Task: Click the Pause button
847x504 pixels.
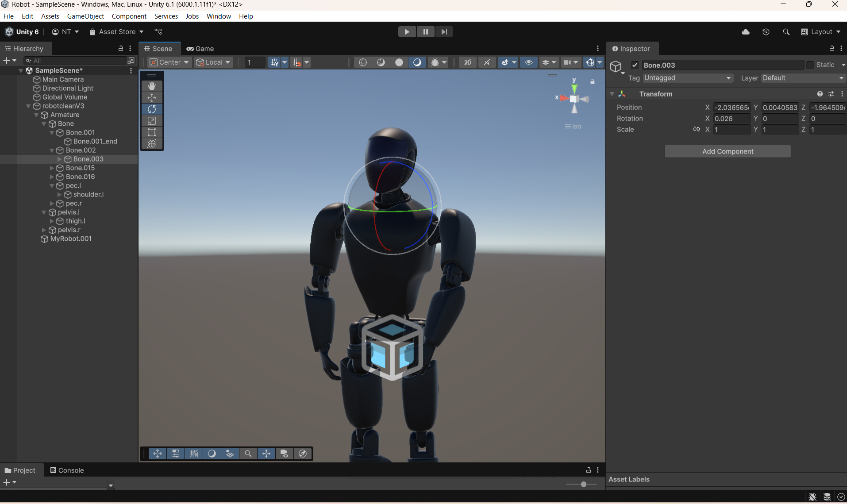Action: [425, 32]
